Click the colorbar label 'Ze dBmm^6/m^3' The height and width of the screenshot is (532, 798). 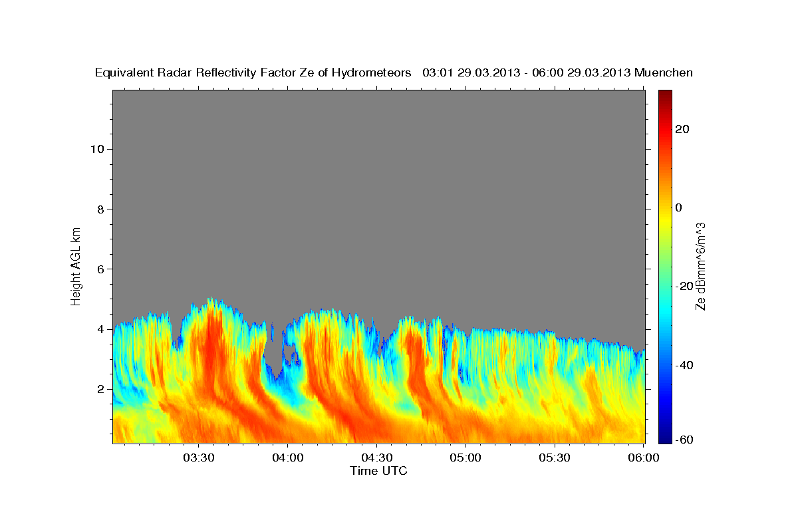[700, 266]
